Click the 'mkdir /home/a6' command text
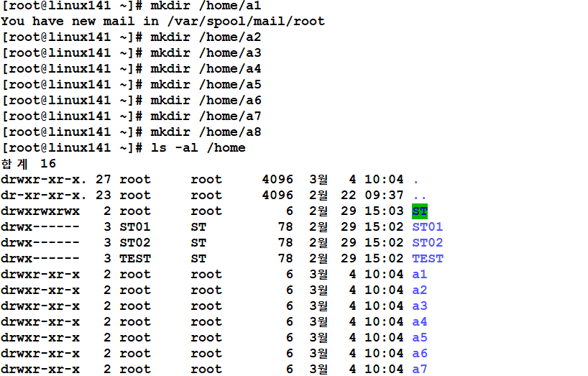Viewport: 588px width, 376px height. 206,101
